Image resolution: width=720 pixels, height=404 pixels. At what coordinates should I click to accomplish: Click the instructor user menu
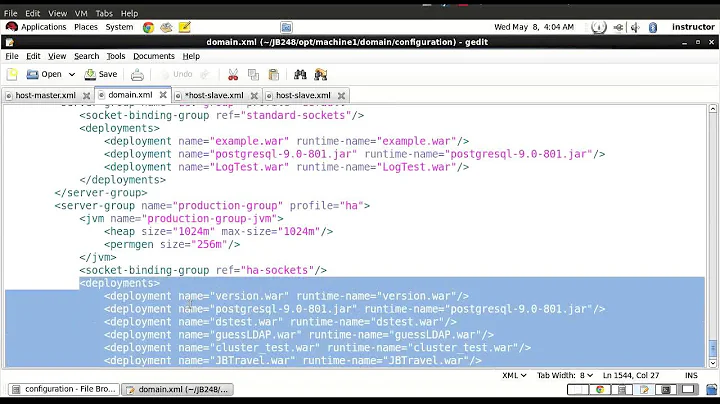coord(693,27)
